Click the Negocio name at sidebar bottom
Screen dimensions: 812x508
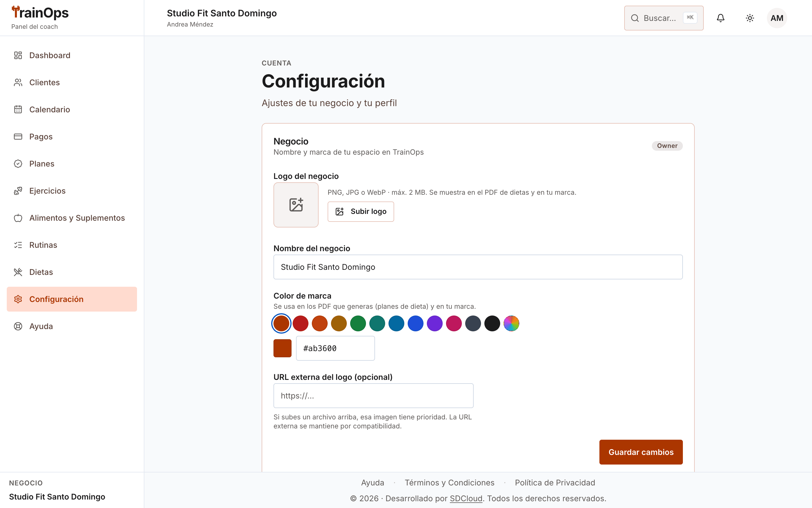coord(57,497)
